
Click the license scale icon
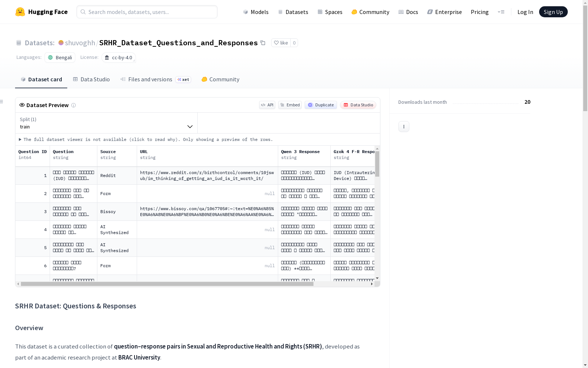click(x=107, y=57)
